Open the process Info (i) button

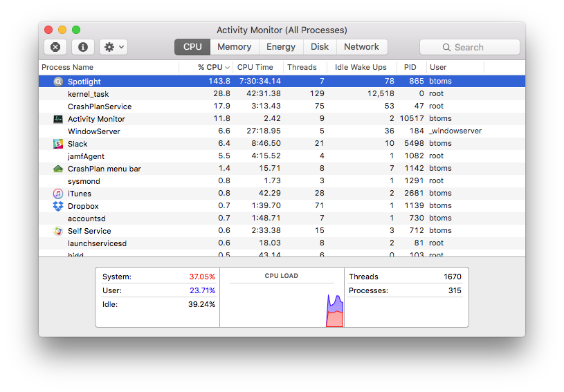tap(83, 47)
